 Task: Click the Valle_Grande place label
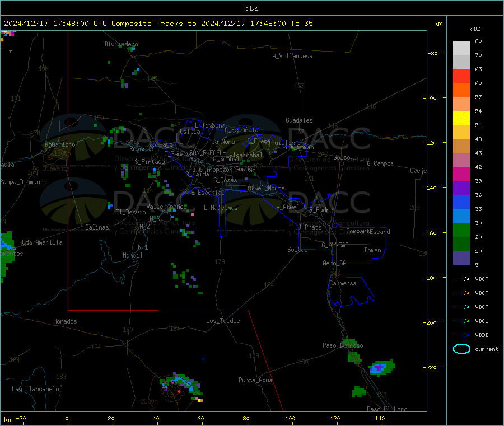(x=166, y=207)
